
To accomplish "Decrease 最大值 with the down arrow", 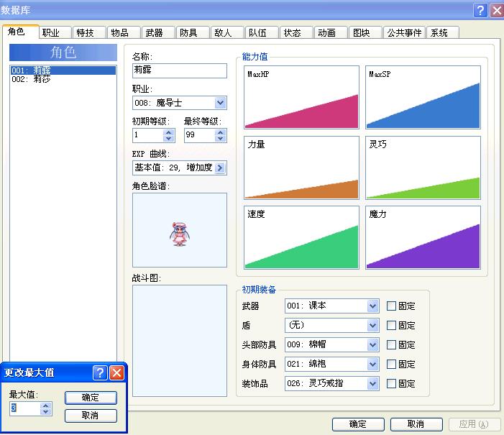I will [45, 412].
